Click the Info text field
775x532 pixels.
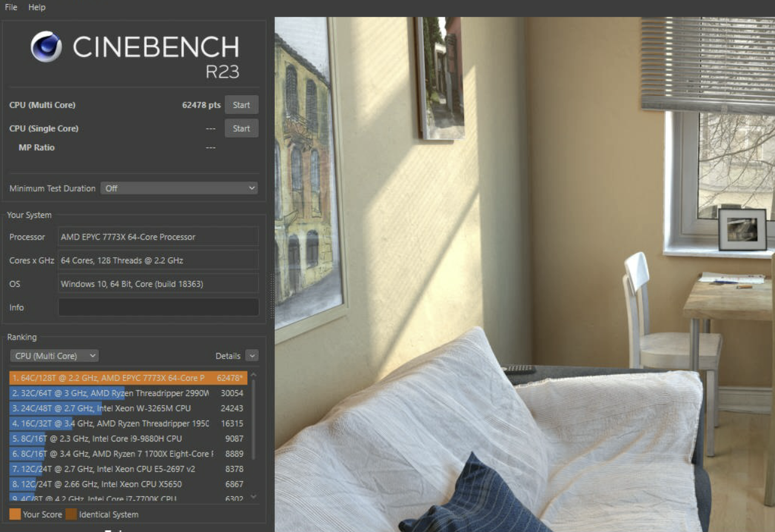click(158, 308)
